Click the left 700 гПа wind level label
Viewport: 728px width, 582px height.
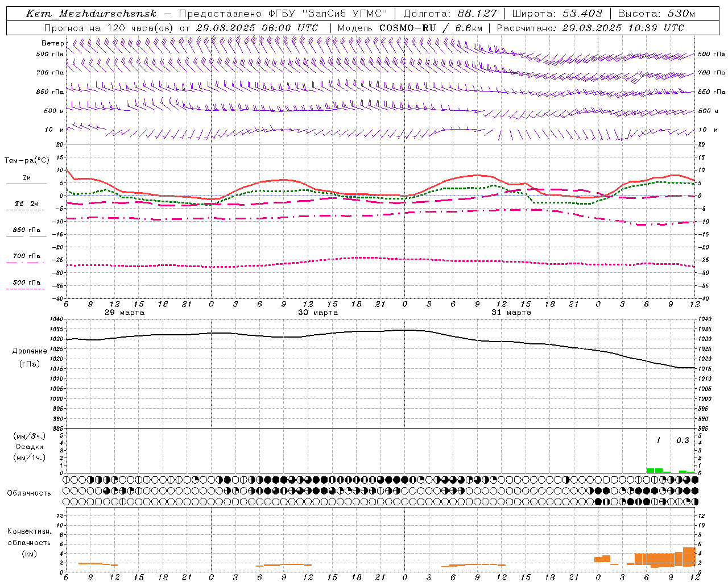click(x=50, y=73)
